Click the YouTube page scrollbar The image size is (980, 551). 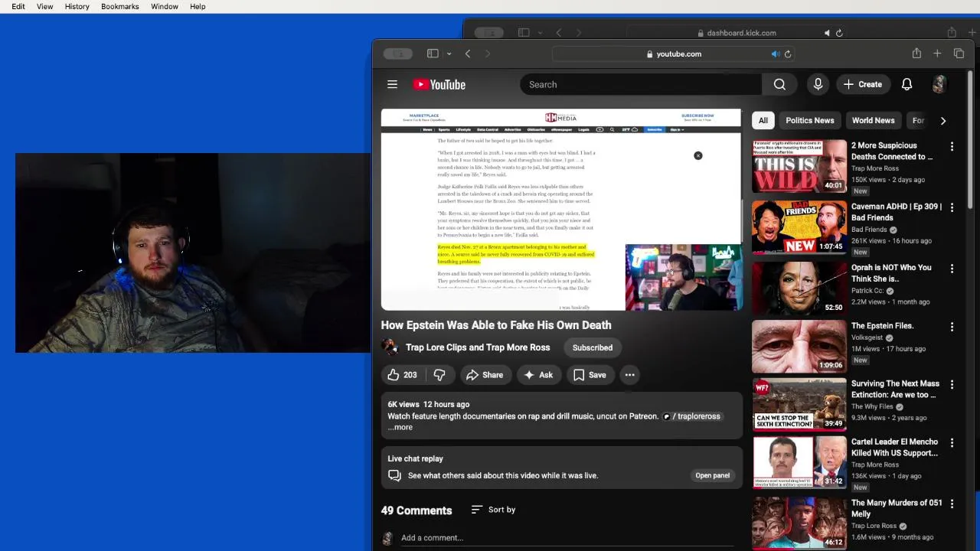[970, 138]
